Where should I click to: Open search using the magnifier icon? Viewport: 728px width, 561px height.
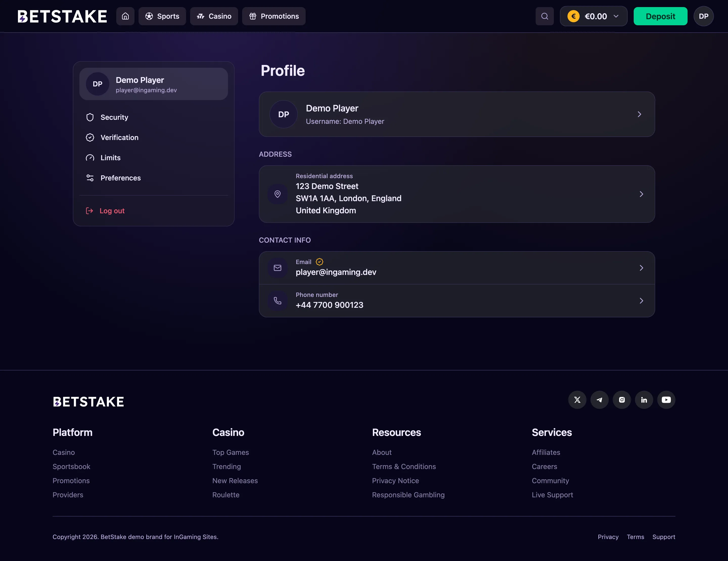point(544,16)
